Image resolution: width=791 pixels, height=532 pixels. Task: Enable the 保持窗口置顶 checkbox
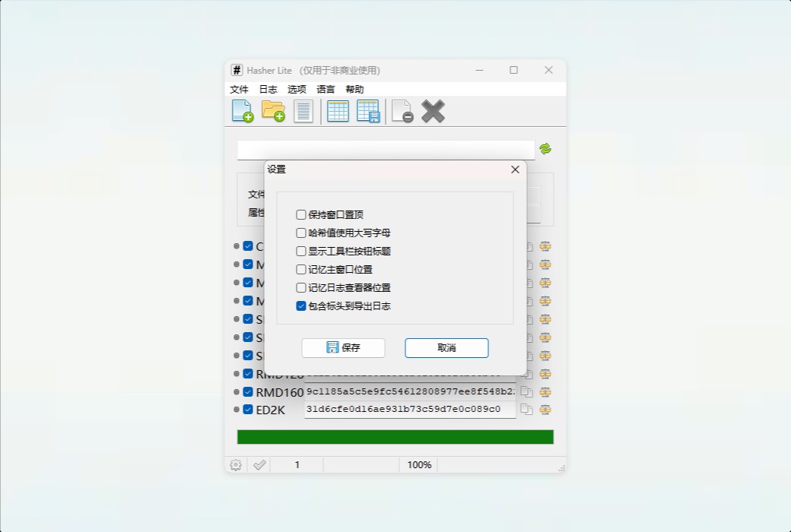pos(301,214)
